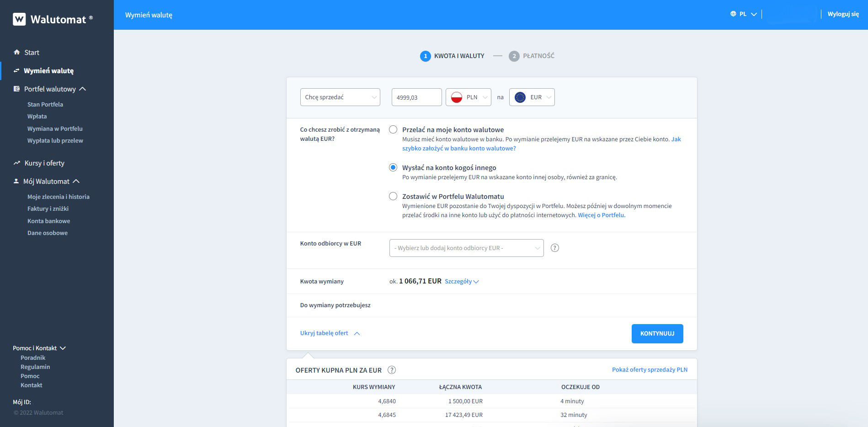Click the Polish flag icon in PLN selector
This screenshot has width=868, height=427.
[x=456, y=97]
